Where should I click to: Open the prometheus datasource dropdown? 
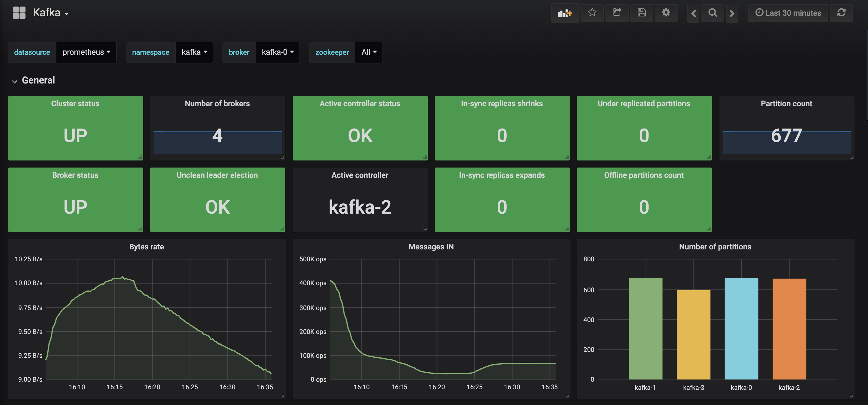[86, 52]
